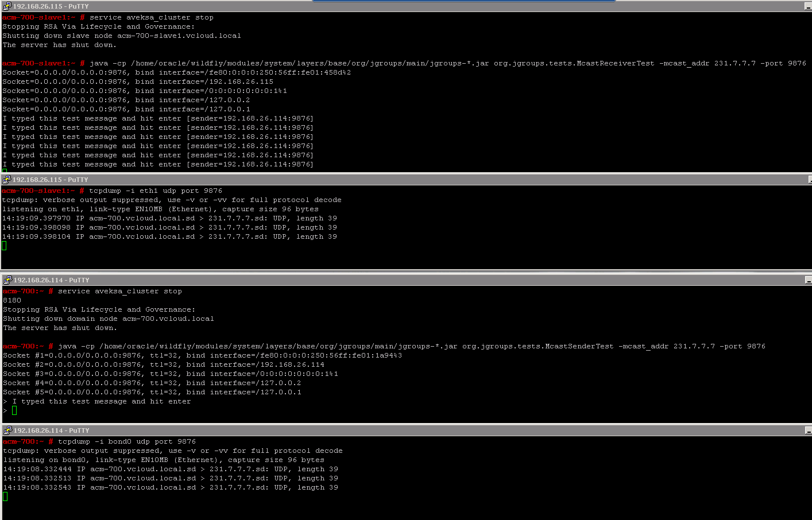The width and height of the screenshot is (812, 520).
Task: Click the 'tcpdump -i bond0 udp port 9876' command
Action: click(126, 441)
